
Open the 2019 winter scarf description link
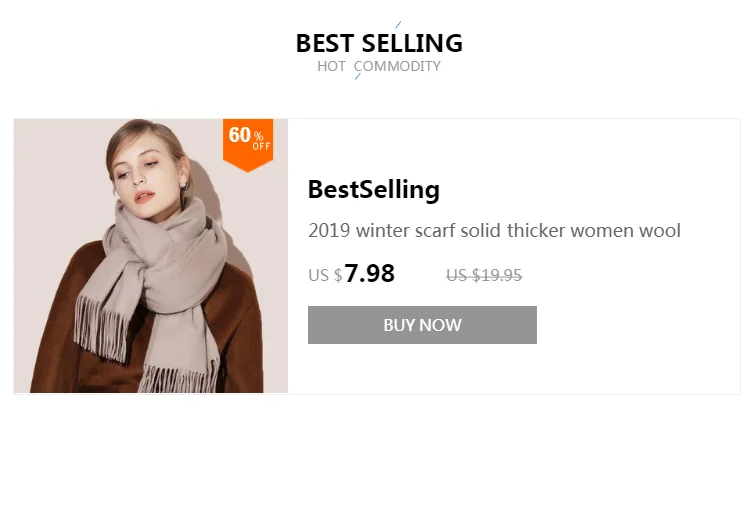point(494,231)
